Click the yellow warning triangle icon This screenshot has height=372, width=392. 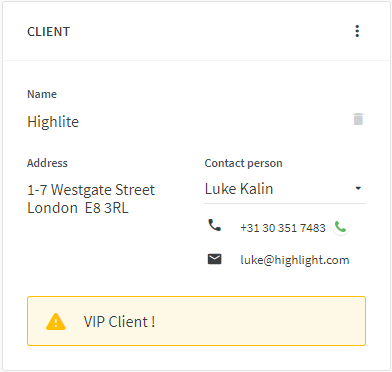point(56,321)
